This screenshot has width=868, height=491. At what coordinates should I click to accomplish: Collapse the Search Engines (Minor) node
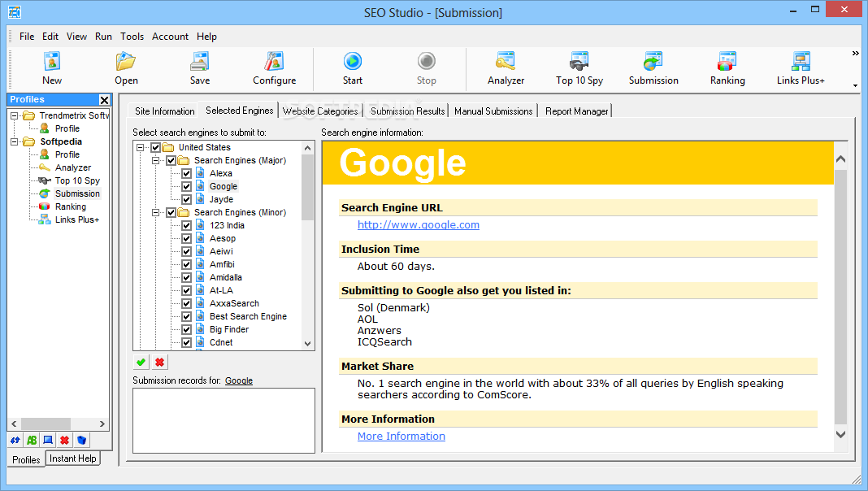pyautogui.click(x=155, y=212)
